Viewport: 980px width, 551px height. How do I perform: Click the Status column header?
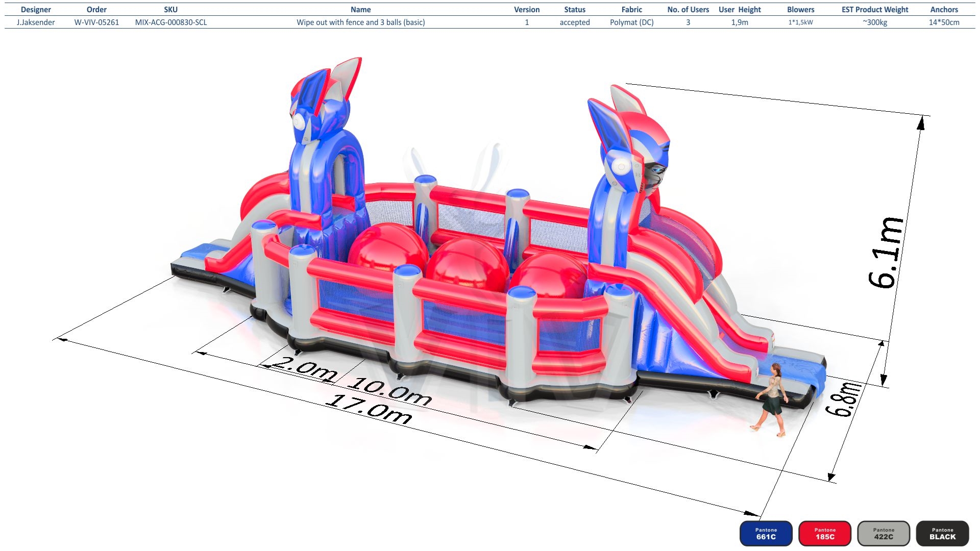[x=575, y=10]
